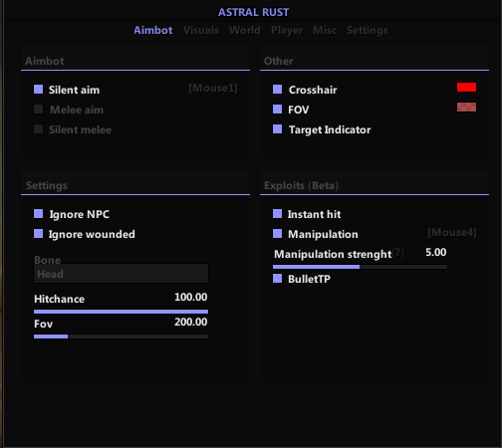Enable the Silent melee checkbox
This screenshot has width=502, height=448.
(x=39, y=129)
